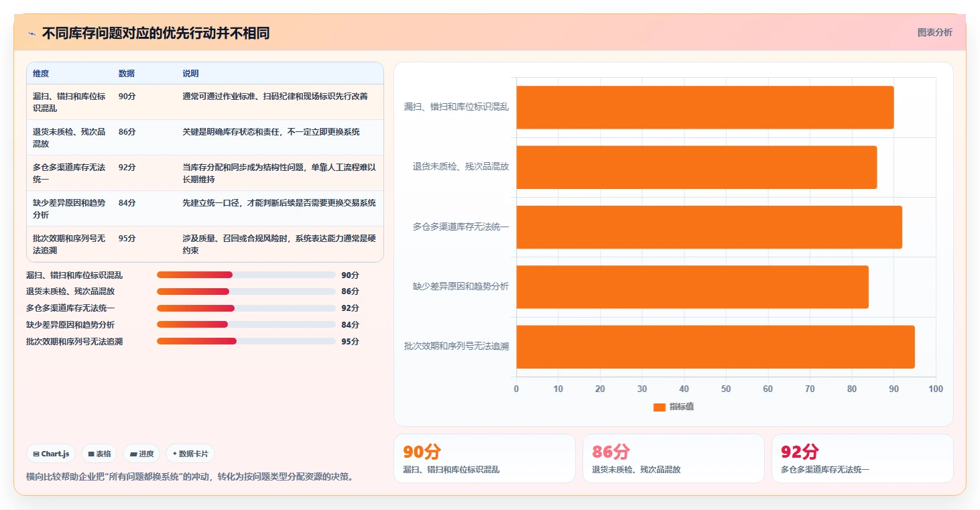Click the title 不同库存问题对应的优先行动并不相同

coord(156,34)
